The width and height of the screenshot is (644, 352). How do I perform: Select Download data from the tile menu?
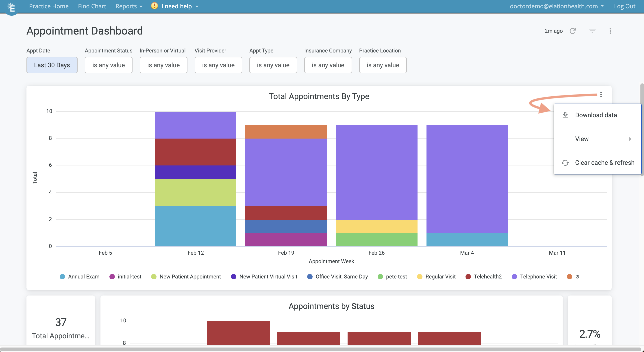[x=596, y=115]
